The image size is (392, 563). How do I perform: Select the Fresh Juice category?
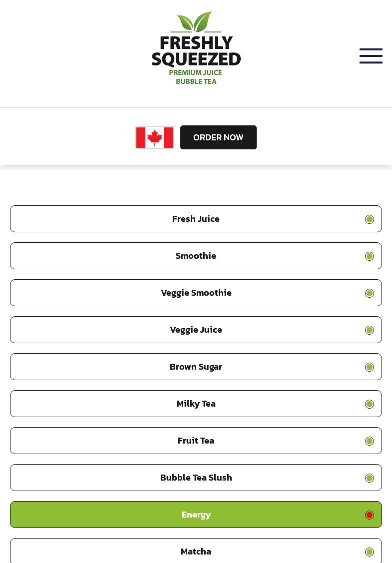click(196, 219)
